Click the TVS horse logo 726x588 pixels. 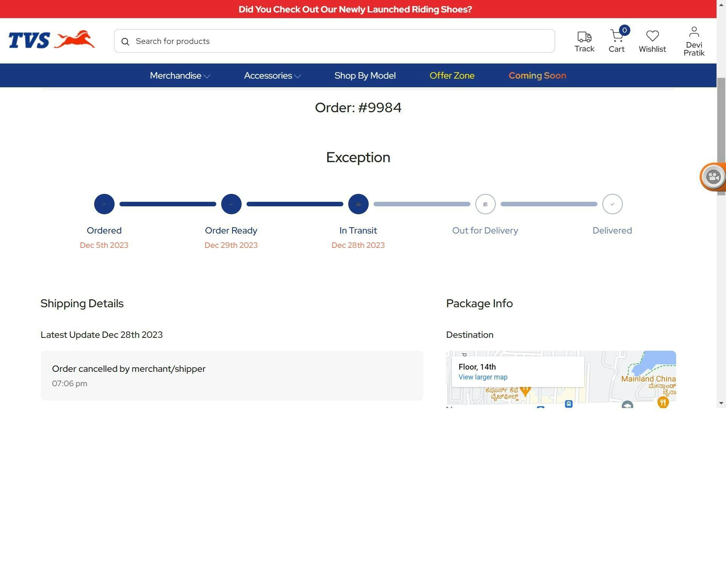pos(52,40)
